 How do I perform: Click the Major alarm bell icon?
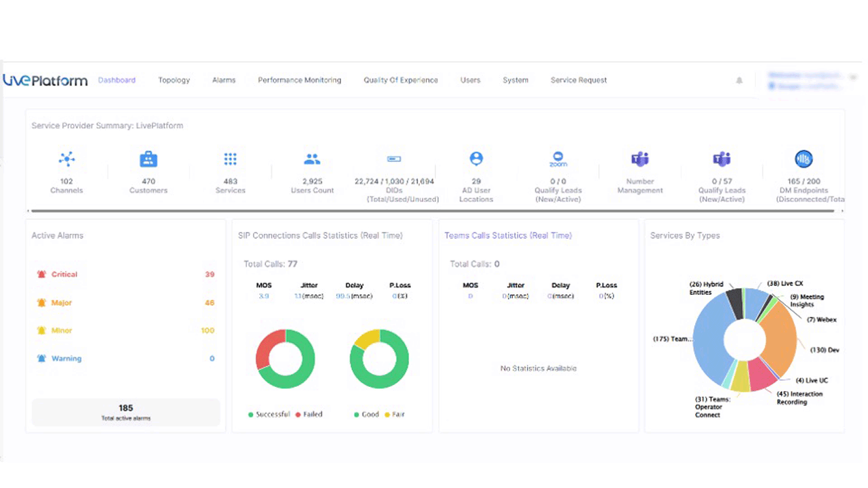[x=41, y=303]
